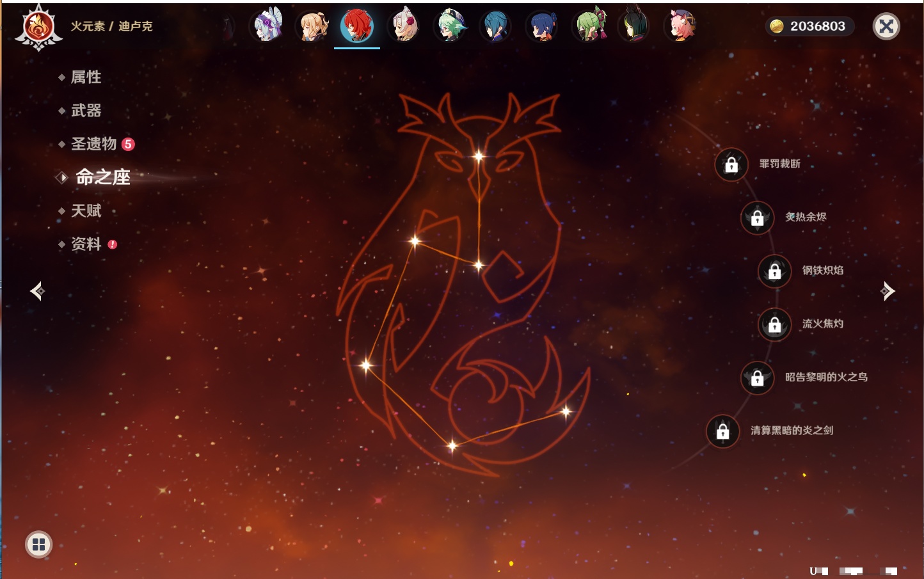Screen dimensions: 924x579
Task: Click the red alert badge beside 资料
Action: tap(113, 244)
